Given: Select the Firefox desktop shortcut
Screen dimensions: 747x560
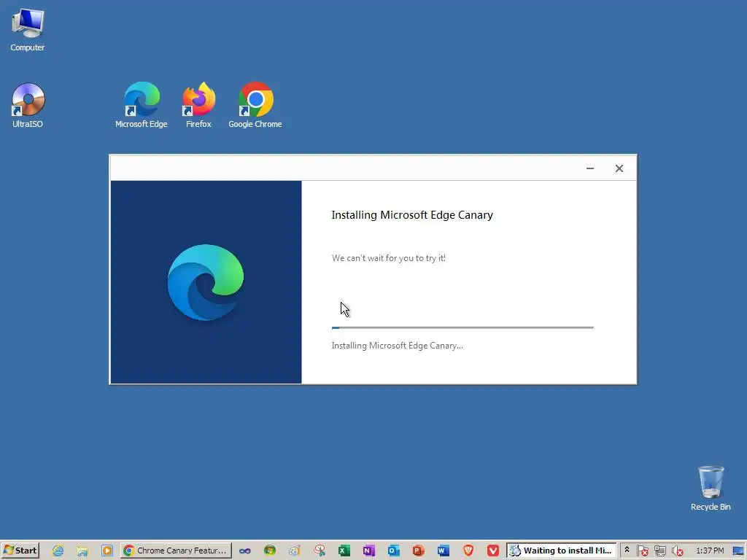Looking at the screenshot, I should point(198,105).
